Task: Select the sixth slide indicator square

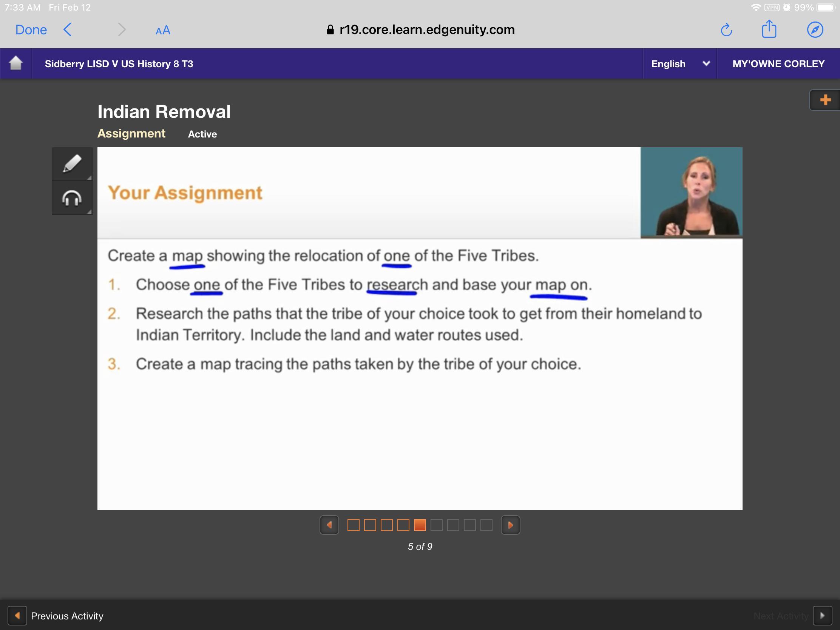Action: (x=436, y=525)
